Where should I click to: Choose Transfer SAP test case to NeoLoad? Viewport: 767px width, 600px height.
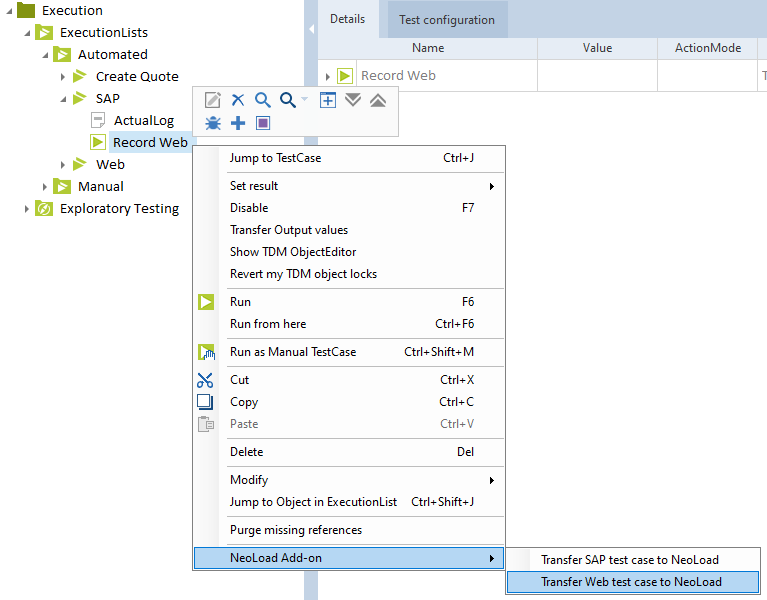point(633,560)
